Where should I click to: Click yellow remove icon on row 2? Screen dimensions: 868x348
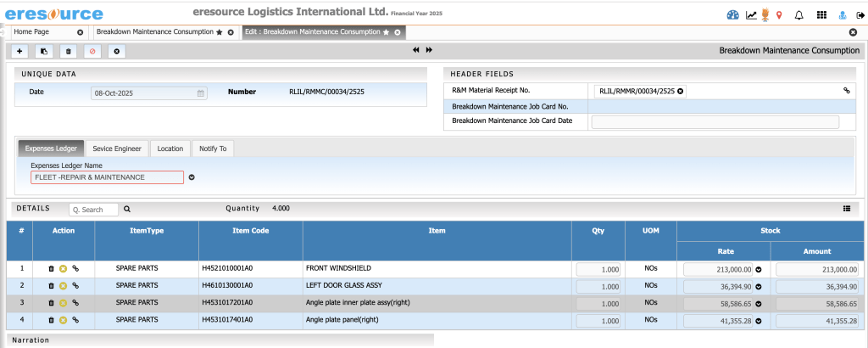[x=63, y=285]
